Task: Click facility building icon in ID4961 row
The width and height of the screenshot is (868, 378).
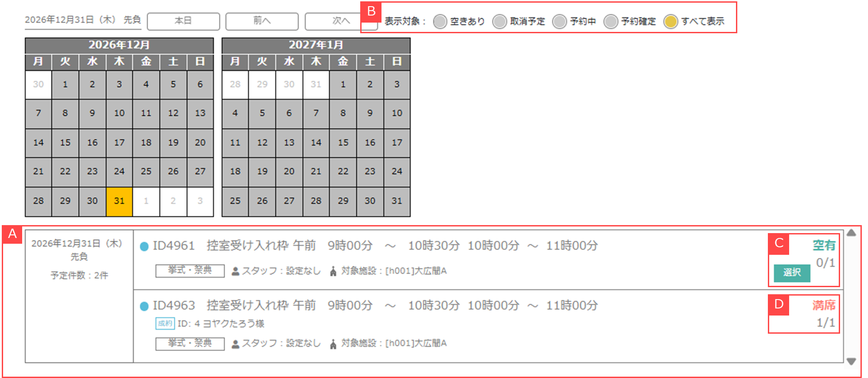Action: 333,271
